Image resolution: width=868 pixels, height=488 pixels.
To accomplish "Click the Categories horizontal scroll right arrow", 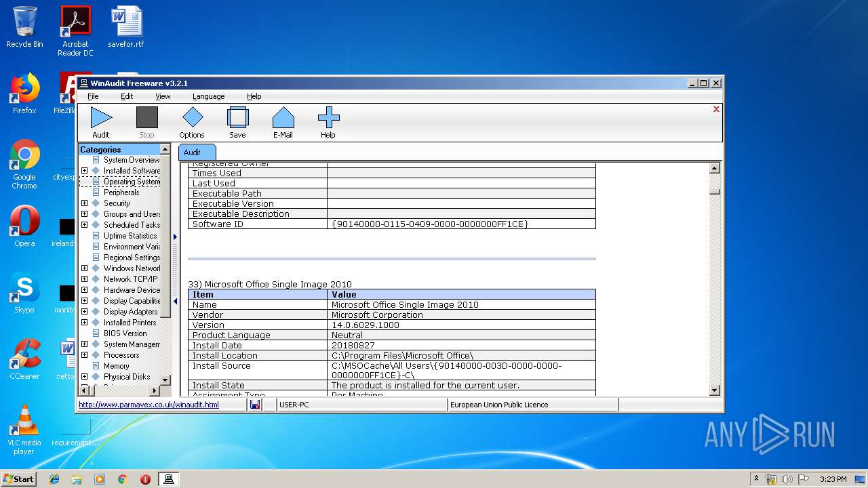I will tap(155, 390).
